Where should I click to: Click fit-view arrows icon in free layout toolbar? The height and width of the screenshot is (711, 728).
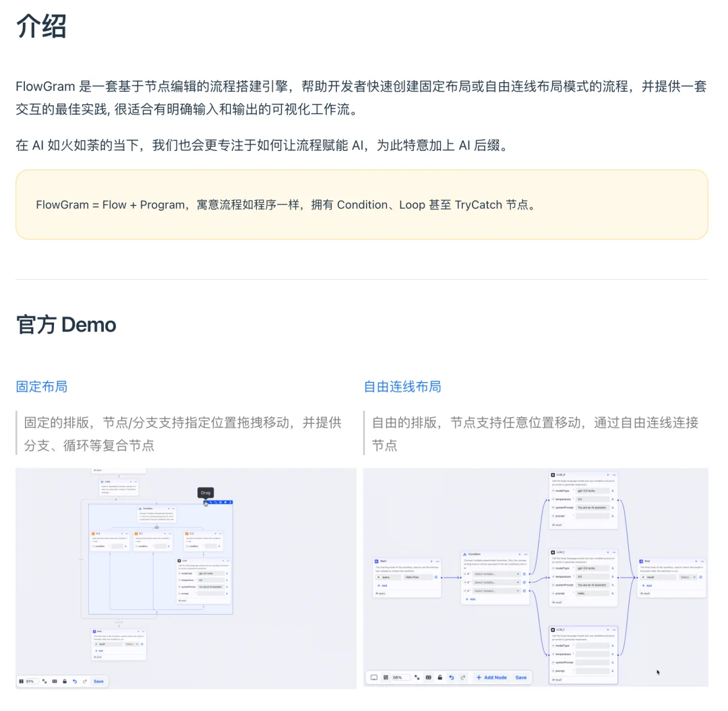tap(417, 677)
